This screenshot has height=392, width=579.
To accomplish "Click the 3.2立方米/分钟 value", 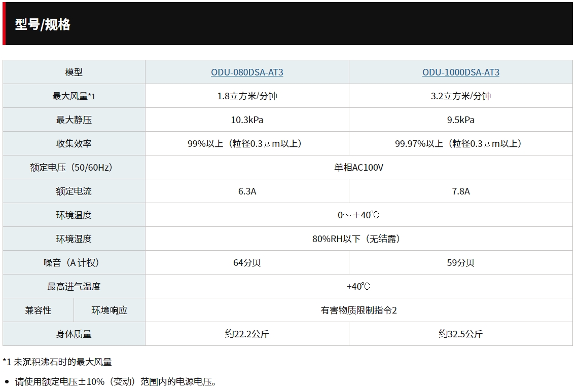I will (x=460, y=96).
